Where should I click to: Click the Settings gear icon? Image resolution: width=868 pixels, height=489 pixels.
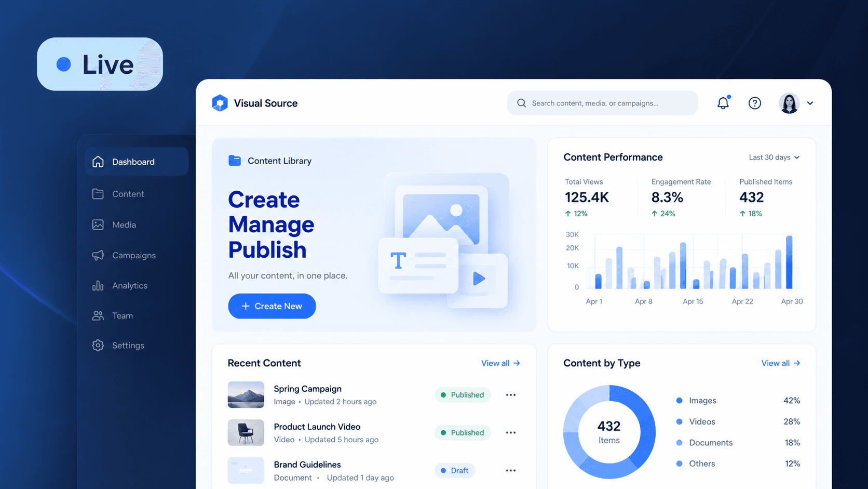coord(98,345)
